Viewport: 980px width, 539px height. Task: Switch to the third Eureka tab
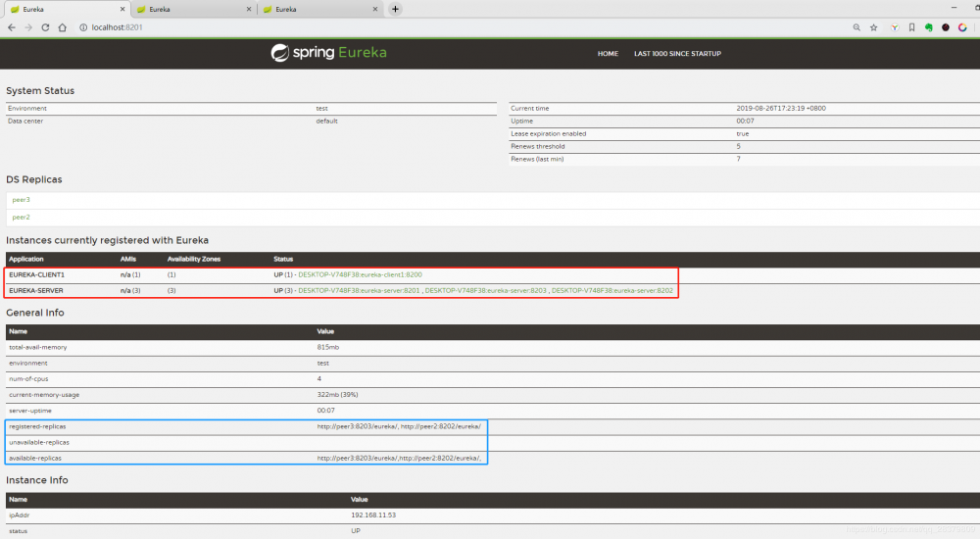pyautogui.click(x=319, y=10)
